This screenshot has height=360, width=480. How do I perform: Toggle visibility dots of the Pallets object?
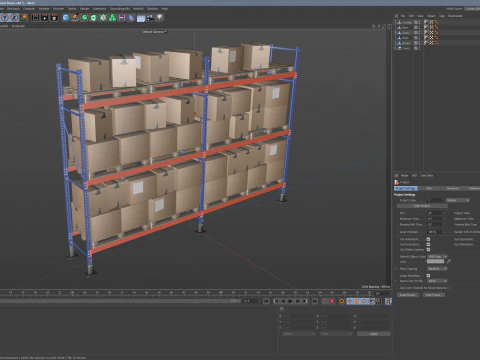(419, 48)
